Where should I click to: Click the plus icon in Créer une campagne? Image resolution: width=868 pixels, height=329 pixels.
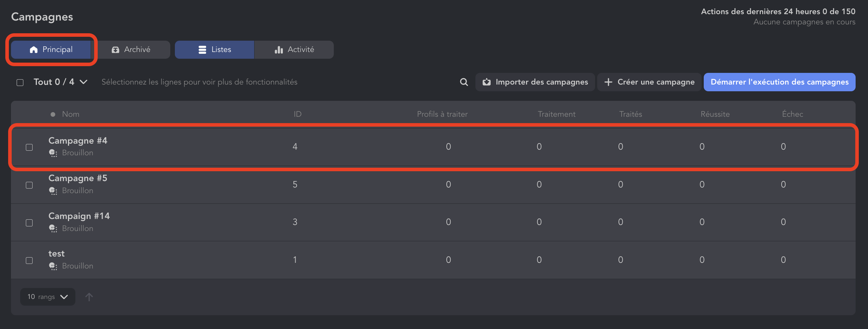coord(608,82)
